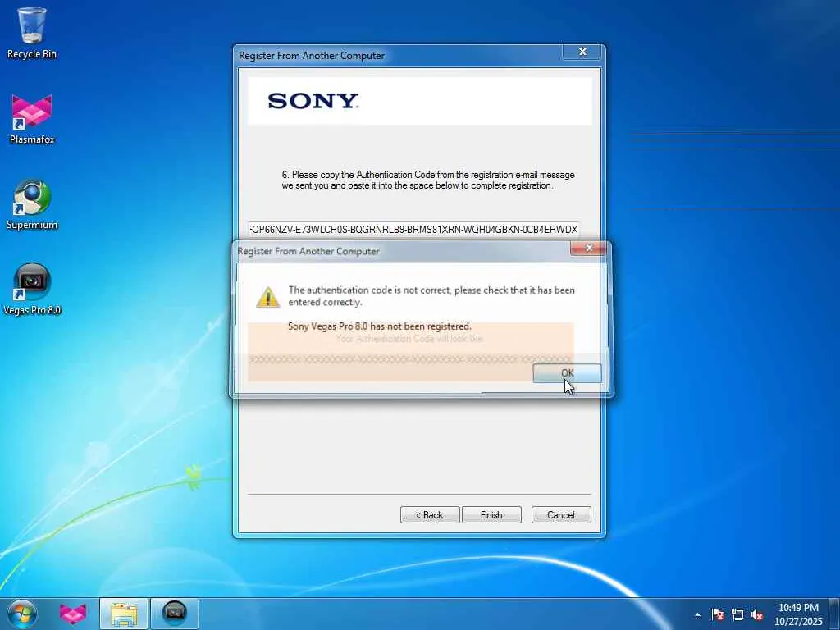Click OK in the error dialog
Screen dimensions: 840x630
click(568, 373)
